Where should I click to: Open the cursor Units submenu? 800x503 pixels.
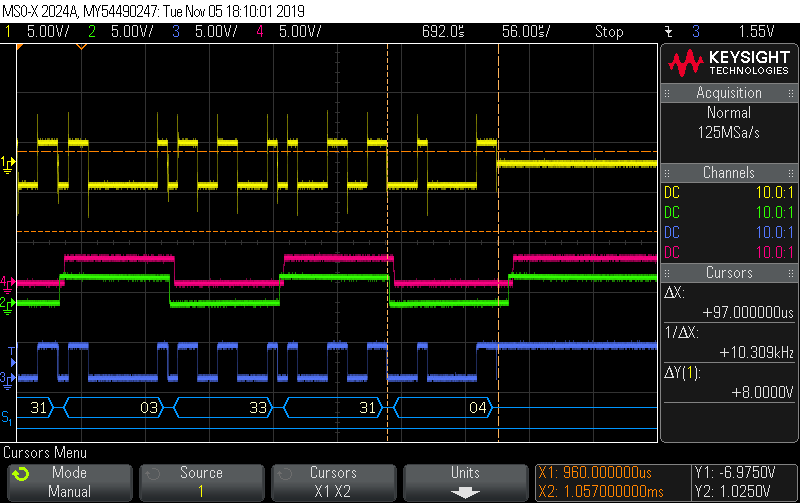click(x=465, y=482)
